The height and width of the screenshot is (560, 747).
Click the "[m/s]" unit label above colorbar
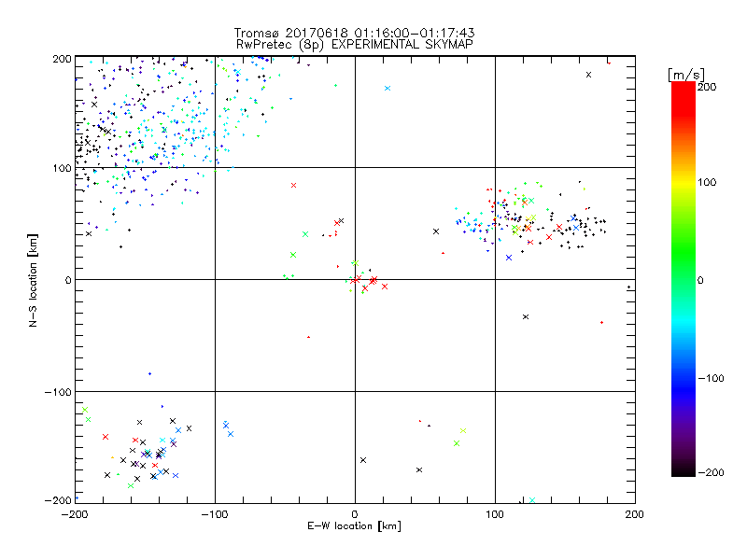[685, 75]
